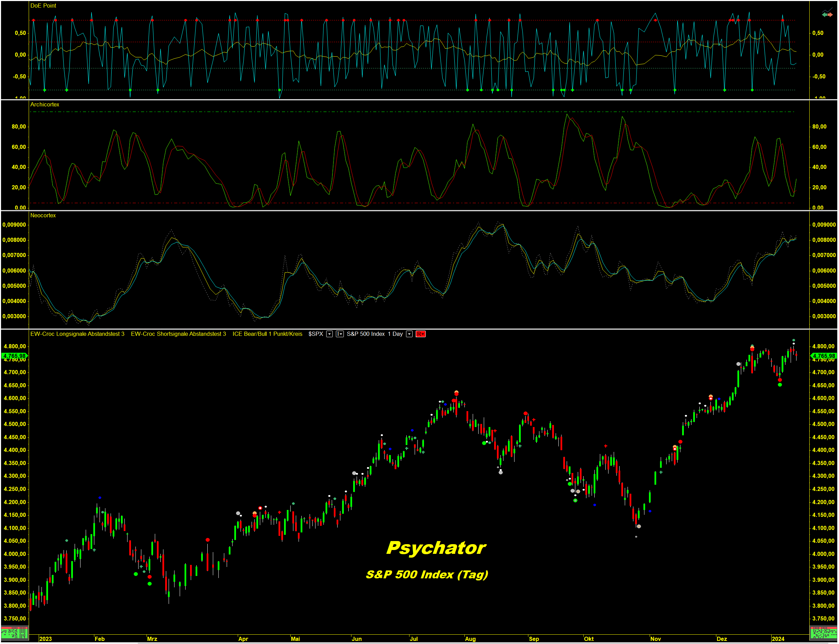Click the yellow Psychator watermark text
This screenshot has width=839, height=644.
click(436, 548)
